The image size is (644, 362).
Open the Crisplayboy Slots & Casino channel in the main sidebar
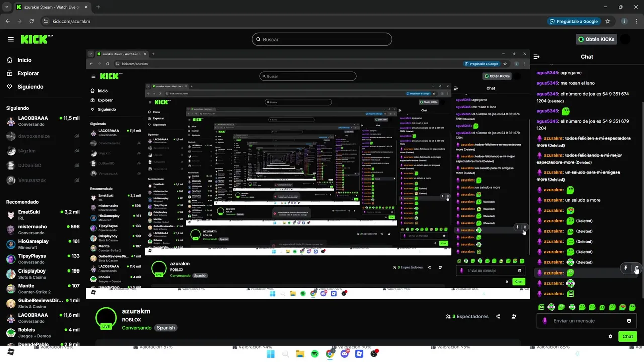tap(43, 274)
